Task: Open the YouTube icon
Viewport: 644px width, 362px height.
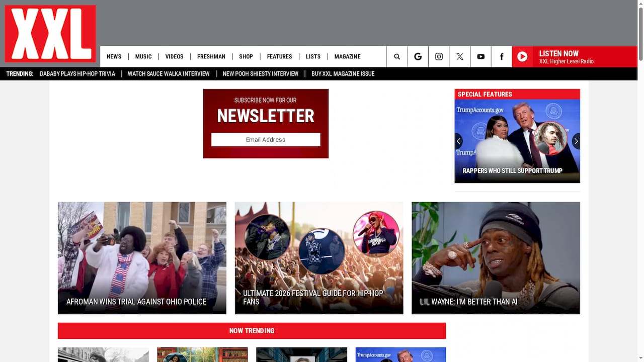Action: [x=481, y=57]
